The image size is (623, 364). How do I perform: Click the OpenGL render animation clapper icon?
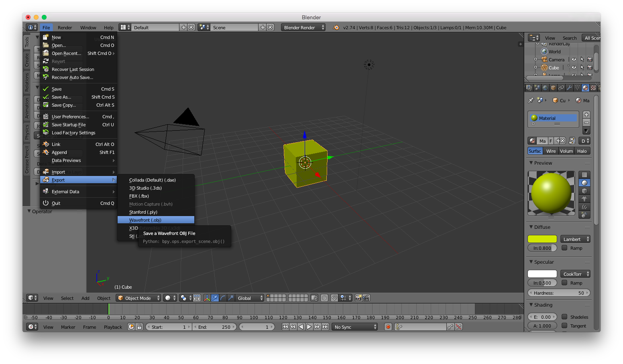(366, 298)
